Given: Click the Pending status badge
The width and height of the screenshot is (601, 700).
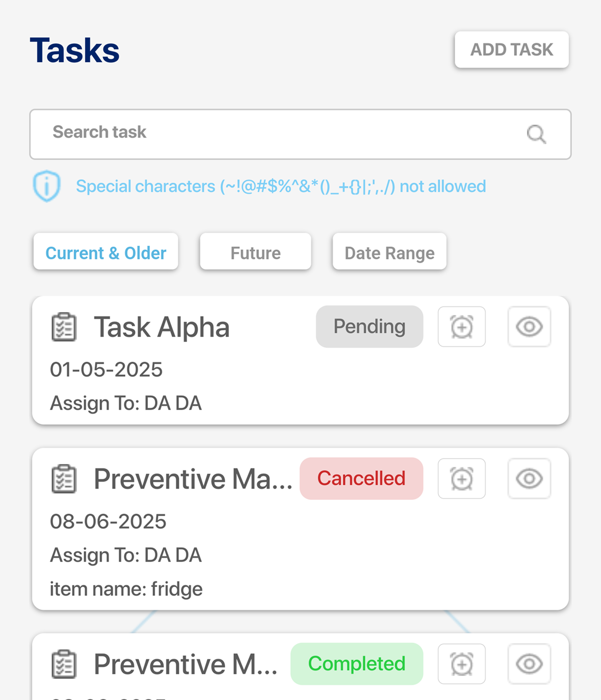Looking at the screenshot, I should [369, 326].
